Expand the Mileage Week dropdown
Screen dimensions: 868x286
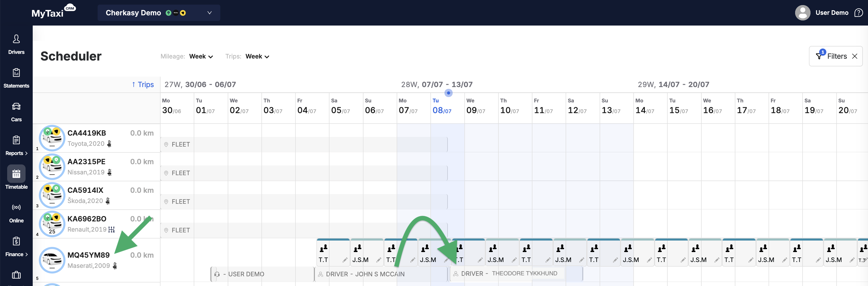pos(201,56)
